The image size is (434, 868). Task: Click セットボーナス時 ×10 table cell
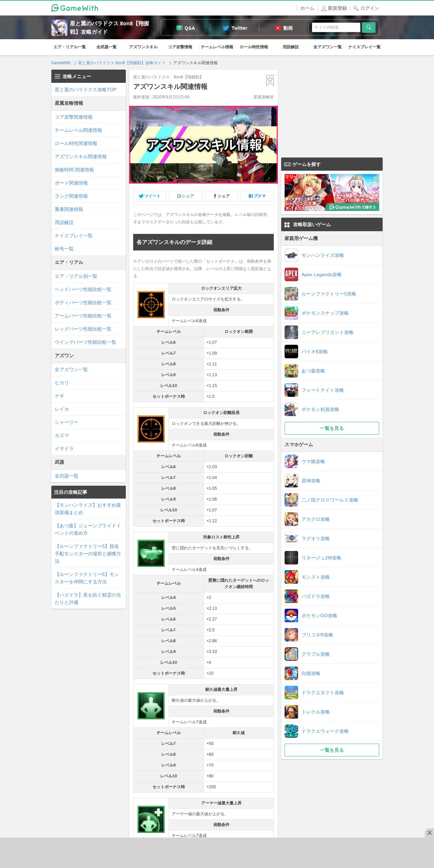tap(239, 673)
